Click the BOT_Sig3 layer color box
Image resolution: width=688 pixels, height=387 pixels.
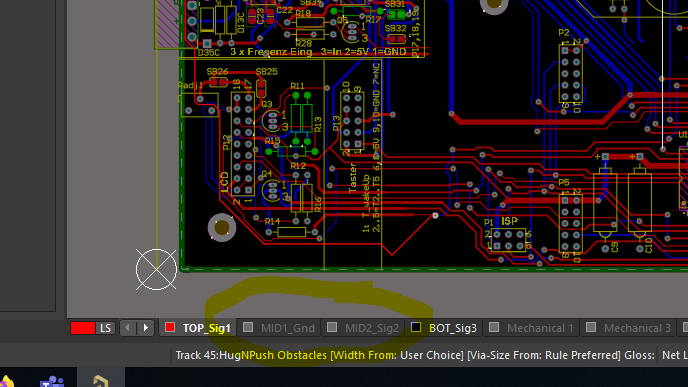point(416,327)
